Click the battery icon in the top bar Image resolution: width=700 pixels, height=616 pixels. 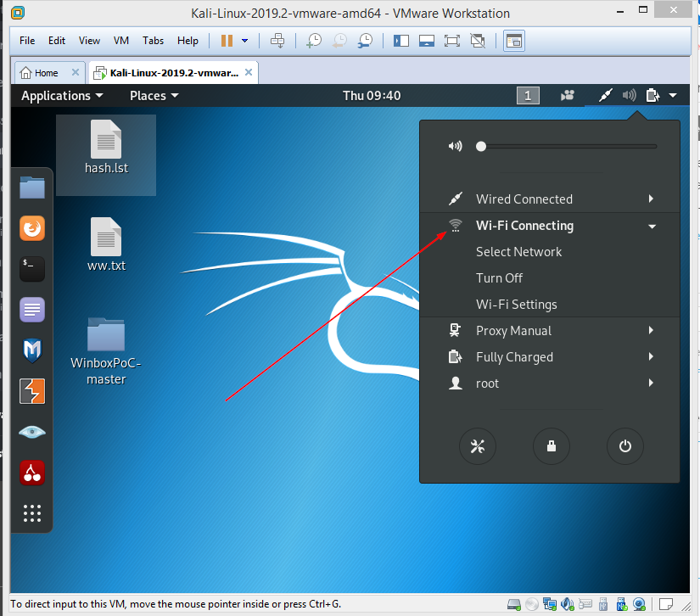(x=652, y=95)
